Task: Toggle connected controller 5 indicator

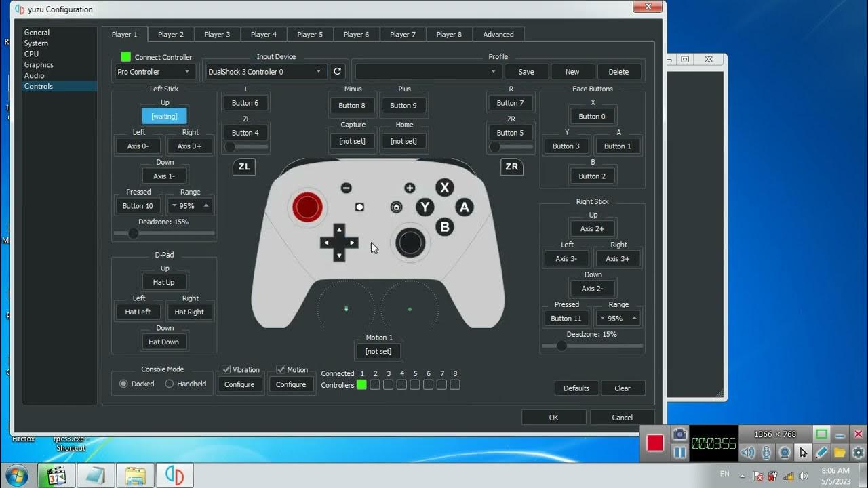Action: pos(415,384)
